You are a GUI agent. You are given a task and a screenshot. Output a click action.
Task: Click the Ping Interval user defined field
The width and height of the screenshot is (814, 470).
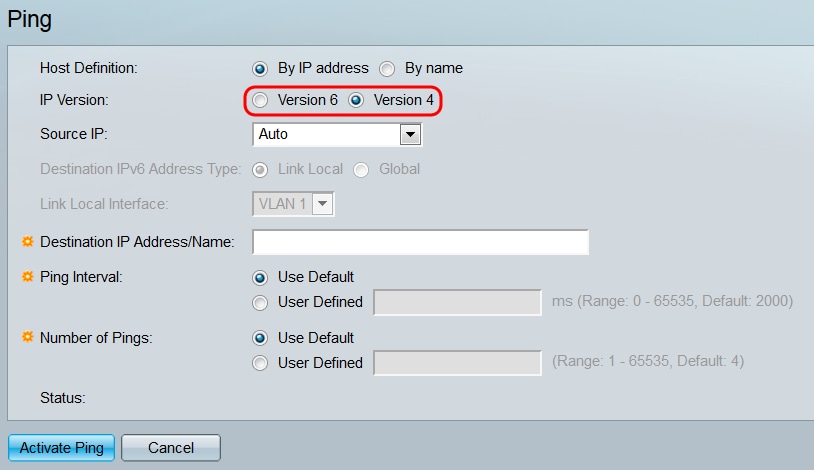[x=457, y=302]
